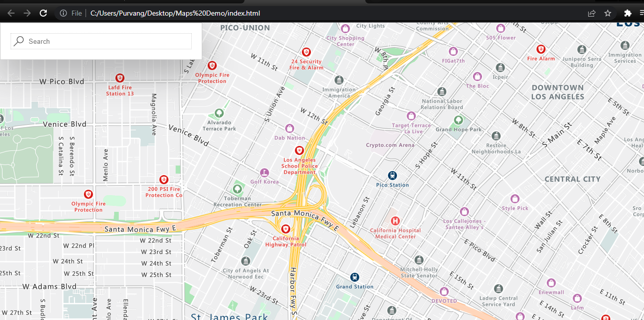644x320 pixels.
Task: Click the Icpeir building icon
Action: [x=500, y=67]
